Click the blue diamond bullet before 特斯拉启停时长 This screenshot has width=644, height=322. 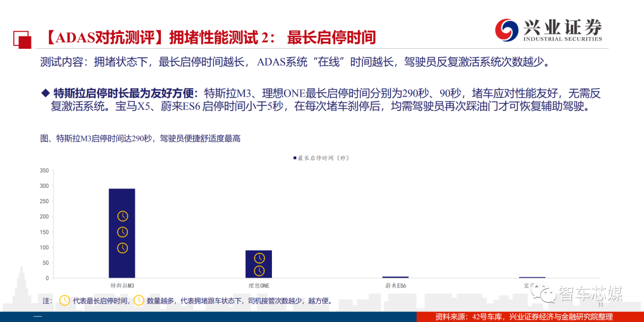pos(45,92)
